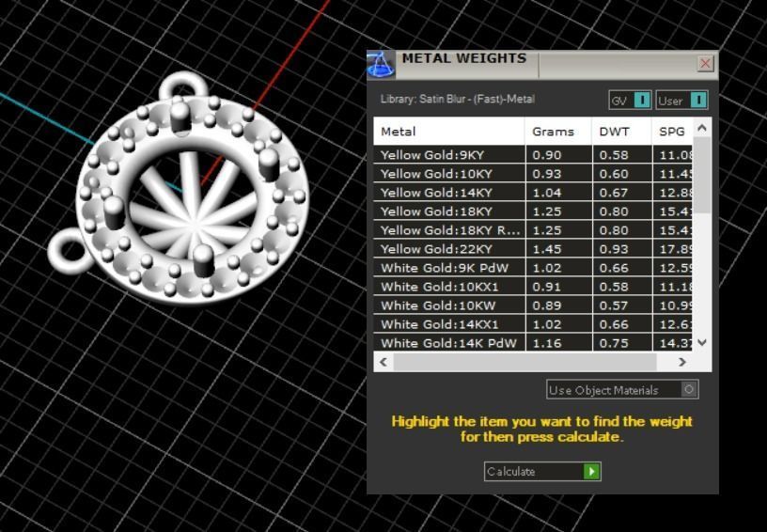Select the White Gold:10KW row
The height and width of the screenshot is (532, 767).
pyautogui.click(x=533, y=305)
